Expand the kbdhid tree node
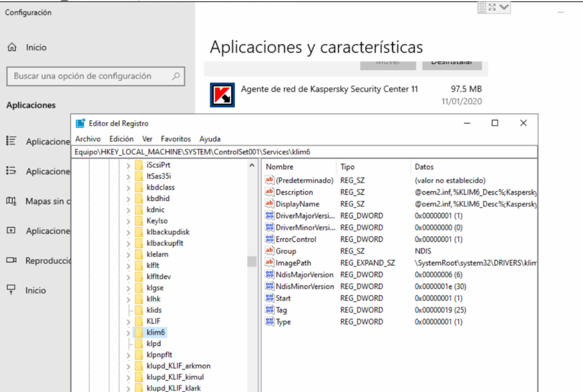583x392 pixels. click(128, 199)
